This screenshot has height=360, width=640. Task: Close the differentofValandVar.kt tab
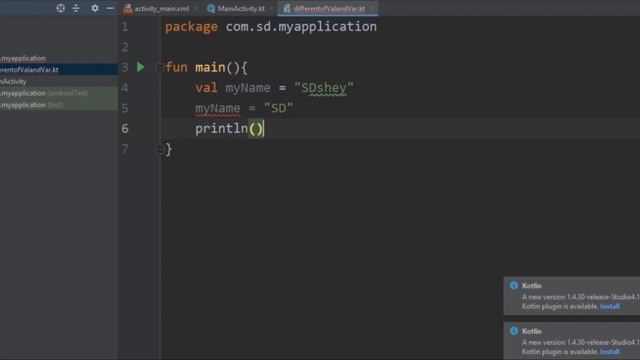tap(371, 9)
